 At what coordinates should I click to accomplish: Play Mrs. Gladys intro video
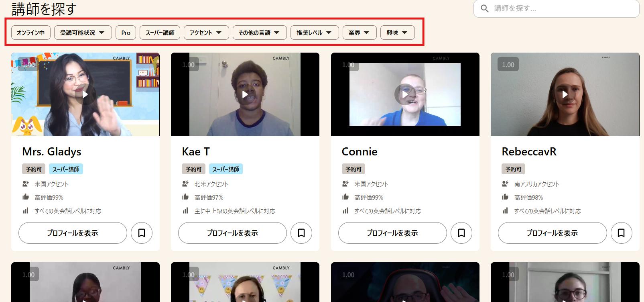85,95
